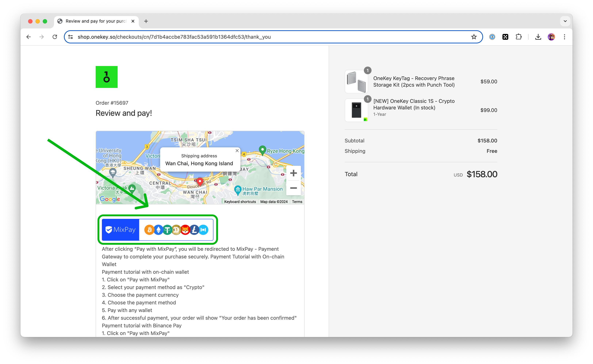Go back to the previous page
The image size is (593, 364).
[28, 37]
